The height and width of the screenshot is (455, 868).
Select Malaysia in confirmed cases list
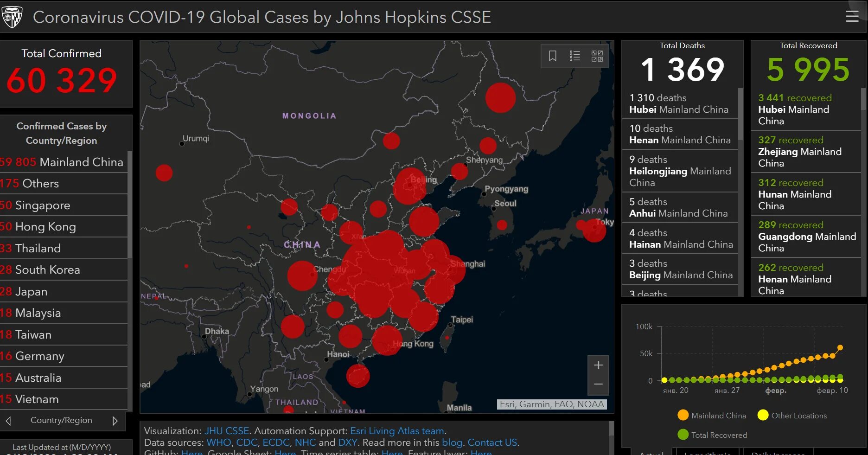pyautogui.click(x=64, y=313)
